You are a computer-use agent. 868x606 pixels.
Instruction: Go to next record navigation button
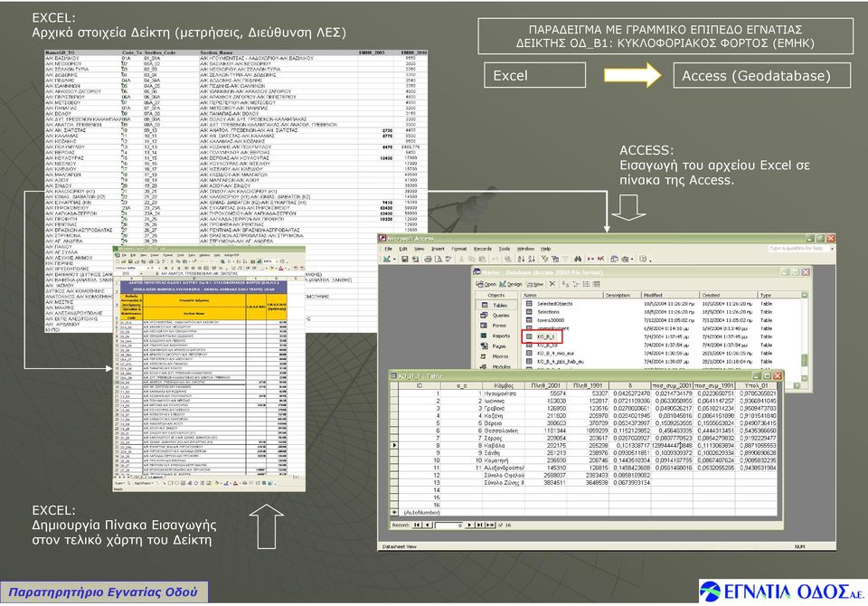coord(469,525)
